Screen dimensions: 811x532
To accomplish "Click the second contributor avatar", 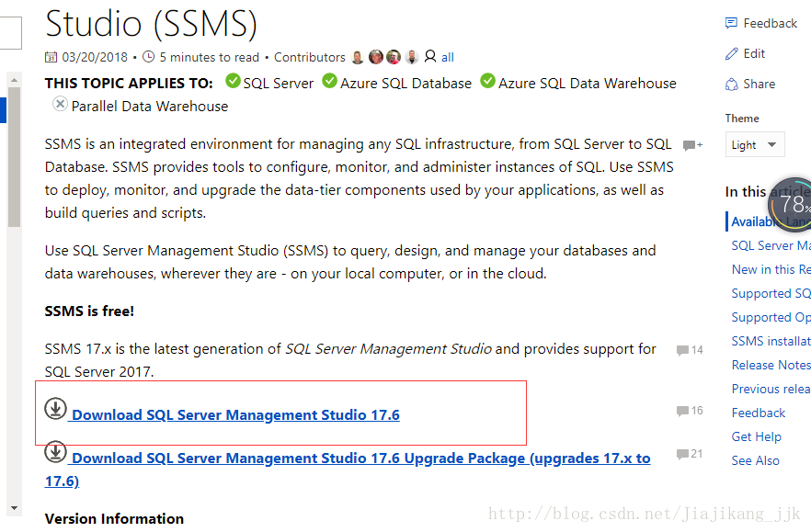I will 376,57.
